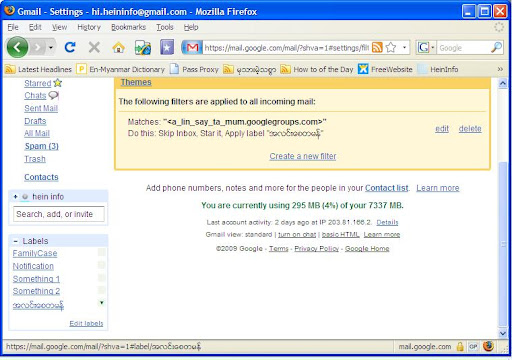Viewport: 512px width, 360px height.
Task: Open the Google Home link
Action: 367,249
